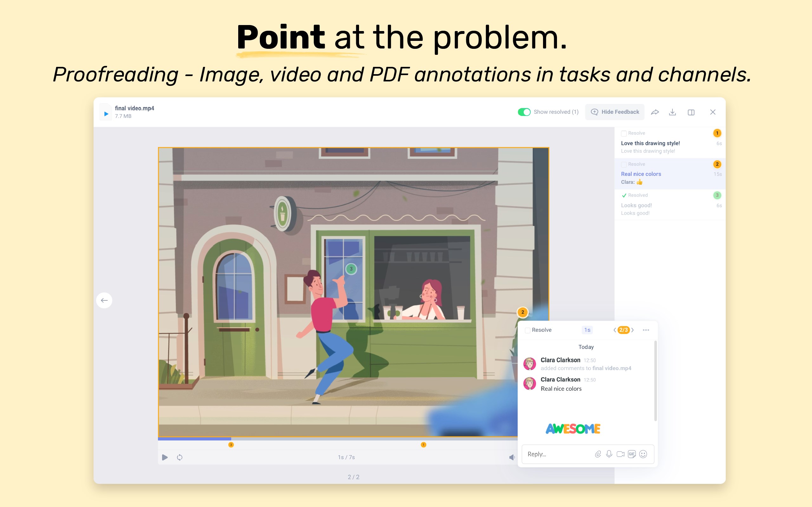The image size is (812, 507).
Task: Download the final video file
Action: pos(672,112)
